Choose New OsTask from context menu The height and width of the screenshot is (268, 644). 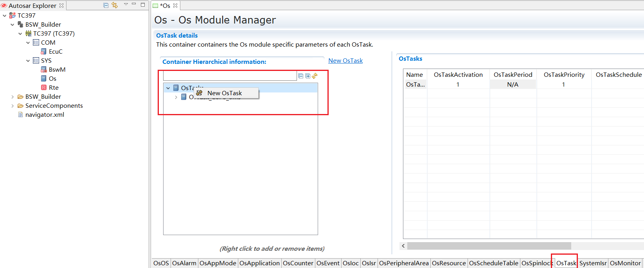[224, 93]
